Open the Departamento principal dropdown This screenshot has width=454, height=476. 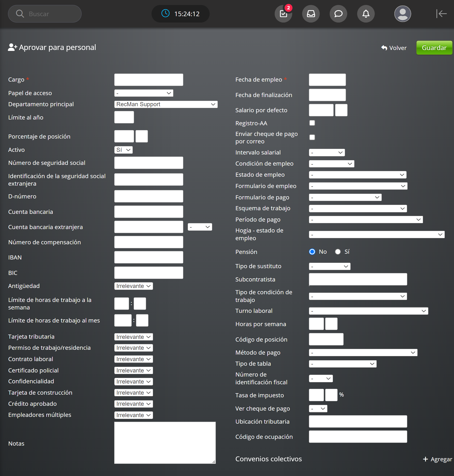tap(166, 104)
